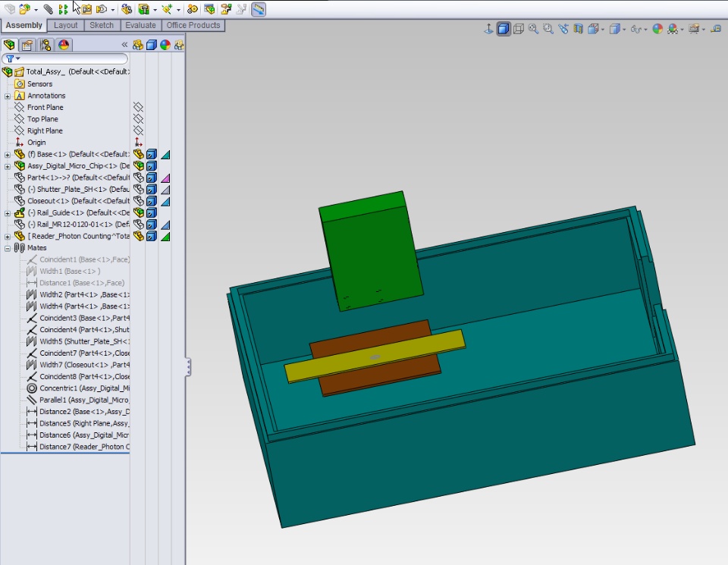The image size is (728, 565).
Task: Click the Edit Appearance color ball icon
Action: (657, 29)
